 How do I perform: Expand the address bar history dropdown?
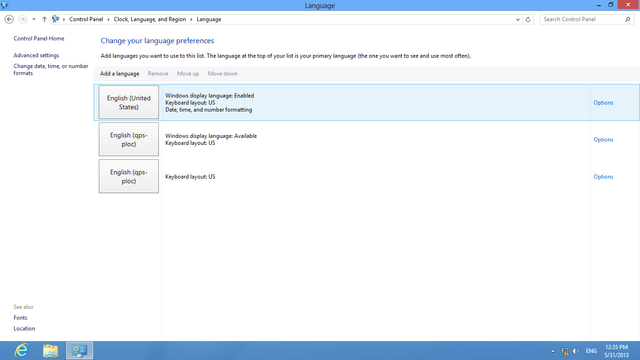(x=518, y=19)
